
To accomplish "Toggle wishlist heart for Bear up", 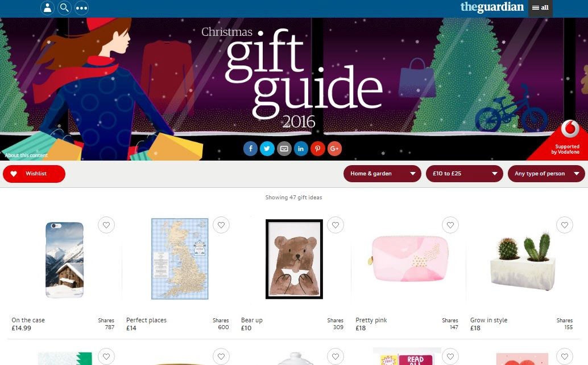I will (x=336, y=225).
